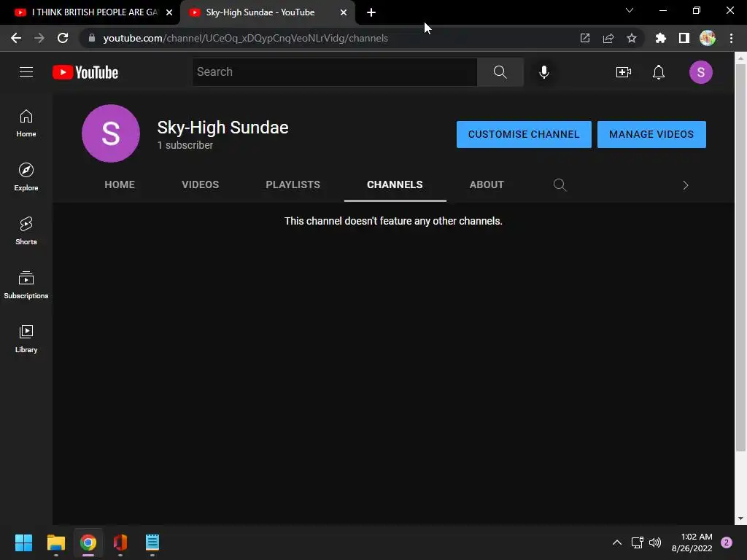Open volume control in tray
Image resolution: width=747 pixels, height=560 pixels.
point(655,542)
